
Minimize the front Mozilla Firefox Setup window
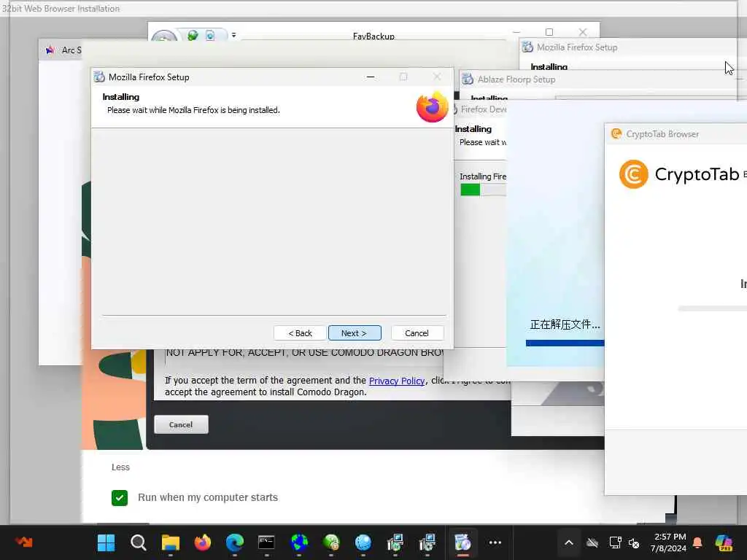pyautogui.click(x=371, y=77)
